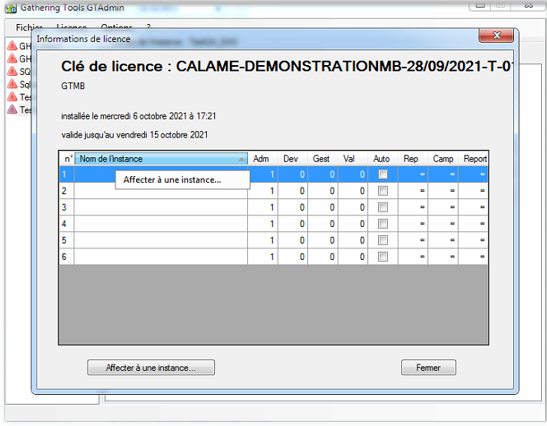Click the Gathering Tools GTAdmin app icon
The width and height of the screenshot is (547, 426).
tap(10, 8)
